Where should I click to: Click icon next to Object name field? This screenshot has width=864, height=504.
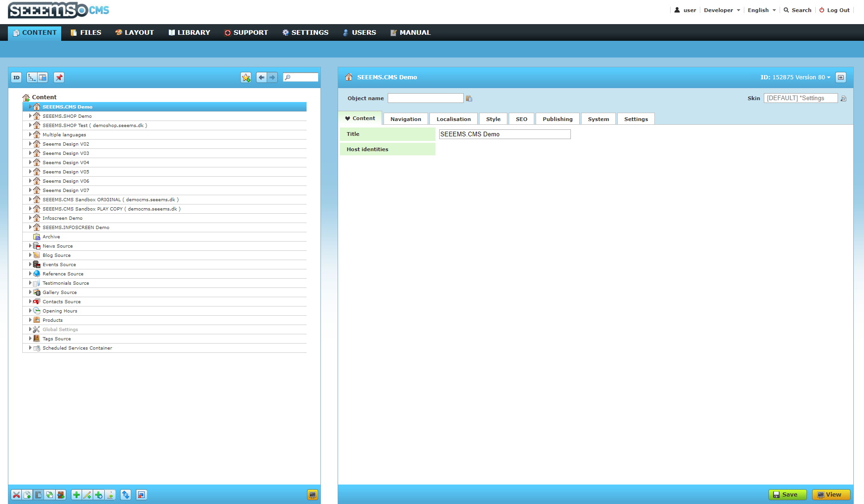coord(469,98)
